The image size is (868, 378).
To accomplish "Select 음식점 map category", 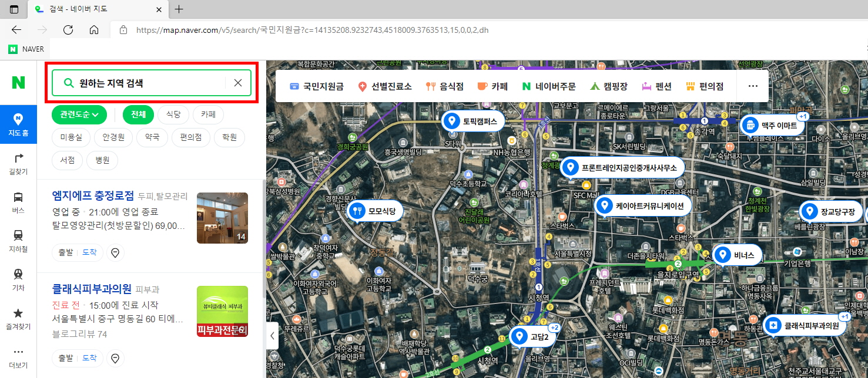I will [445, 86].
